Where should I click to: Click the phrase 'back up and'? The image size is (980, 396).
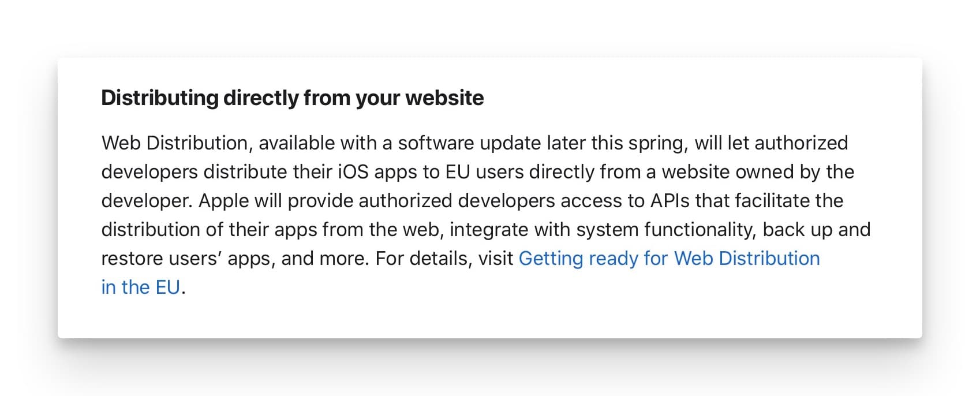pos(817,230)
